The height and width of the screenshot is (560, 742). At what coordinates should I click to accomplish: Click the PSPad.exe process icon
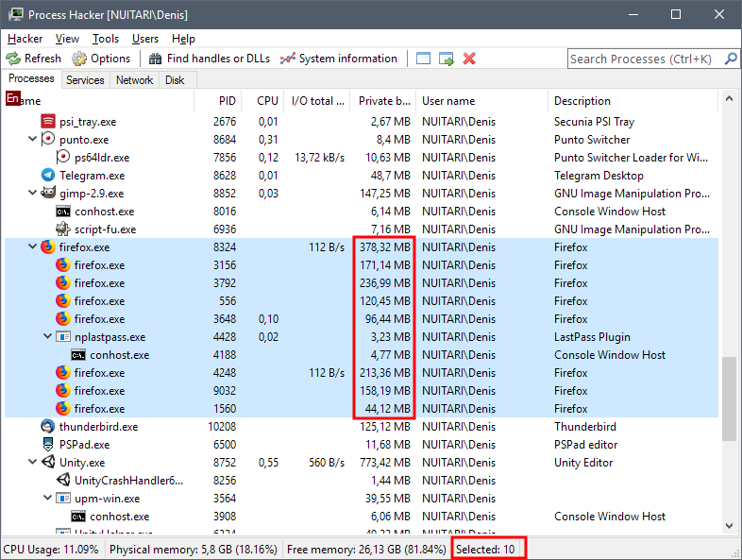[x=48, y=444]
